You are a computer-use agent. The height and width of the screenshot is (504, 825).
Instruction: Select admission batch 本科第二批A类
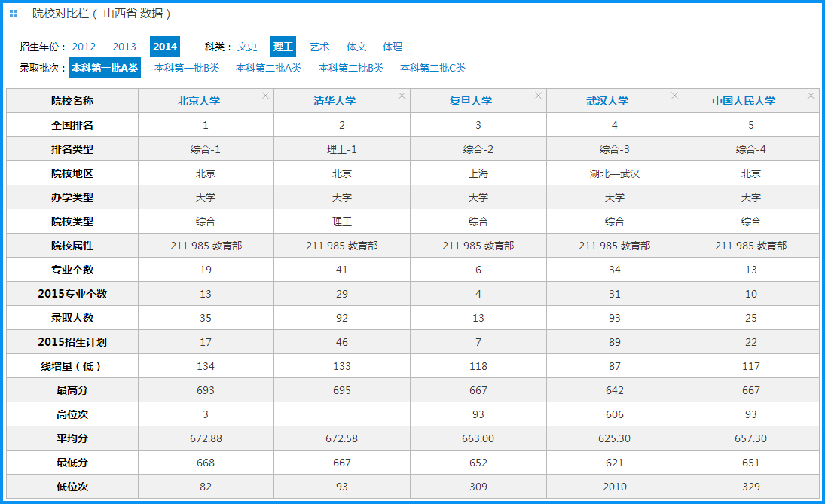(x=269, y=68)
